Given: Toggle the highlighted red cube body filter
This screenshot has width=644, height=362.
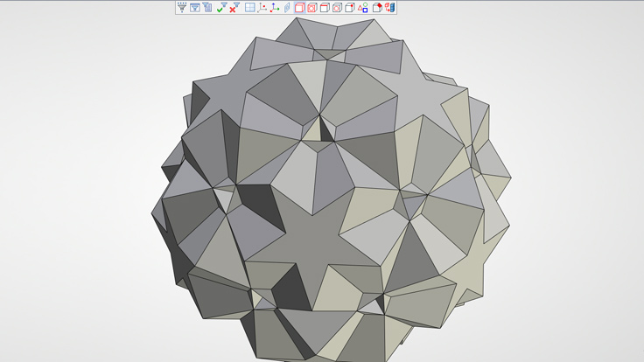Looking at the screenshot, I should [x=300, y=7].
